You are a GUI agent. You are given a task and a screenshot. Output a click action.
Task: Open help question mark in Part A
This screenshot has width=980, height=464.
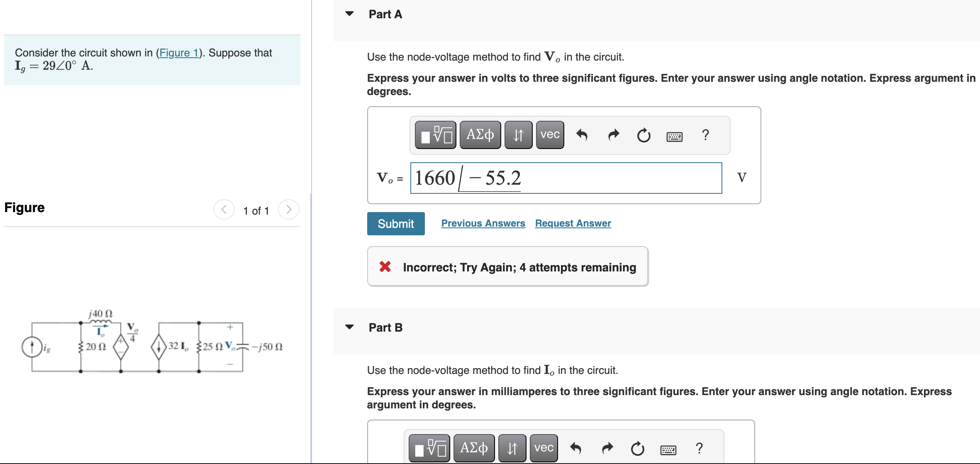coord(705,135)
